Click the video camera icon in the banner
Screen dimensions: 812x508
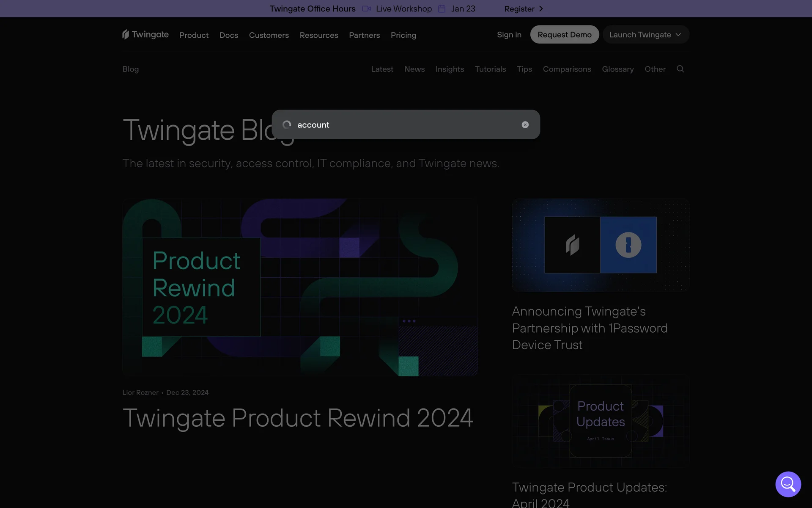(x=366, y=9)
